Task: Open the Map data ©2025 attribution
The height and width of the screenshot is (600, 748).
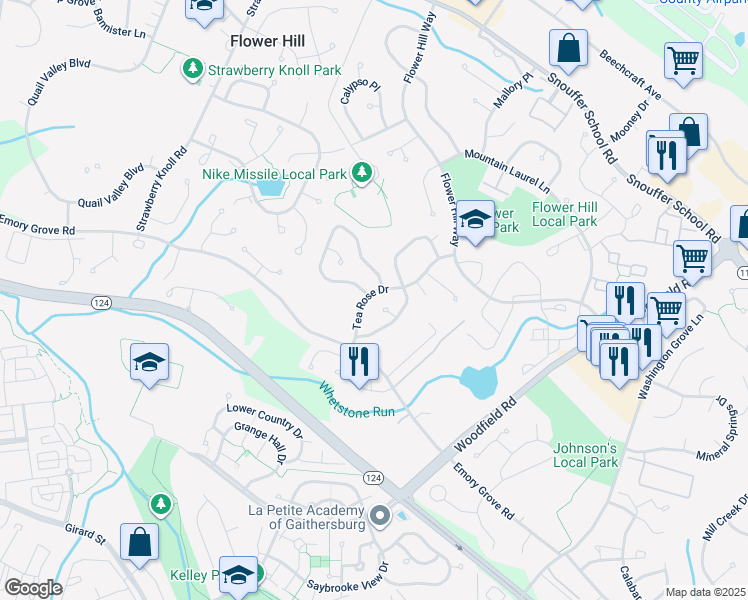Action: pyautogui.click(x=705, y=592)
